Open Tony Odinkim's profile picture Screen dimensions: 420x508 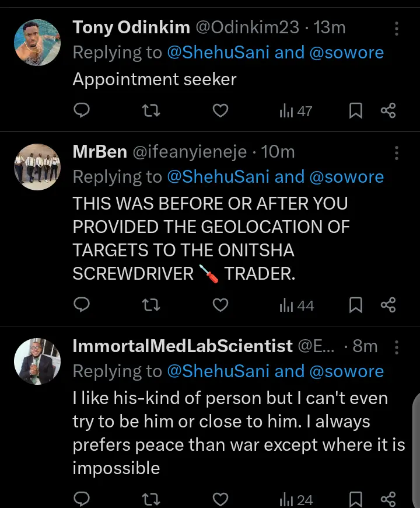(x=37, y=43)
